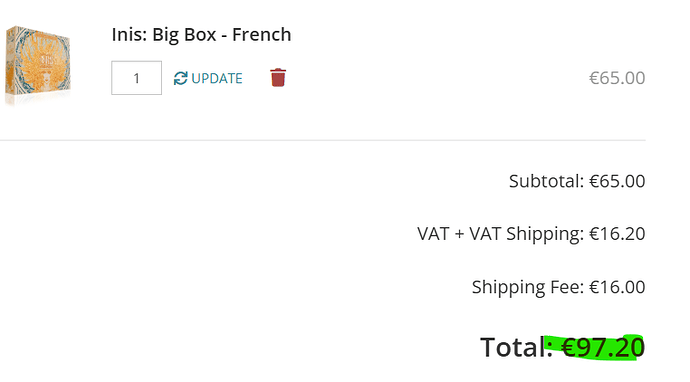
Task: Click the grey item price €65.00
Action: pyautogui.click(x=617, y=78)
